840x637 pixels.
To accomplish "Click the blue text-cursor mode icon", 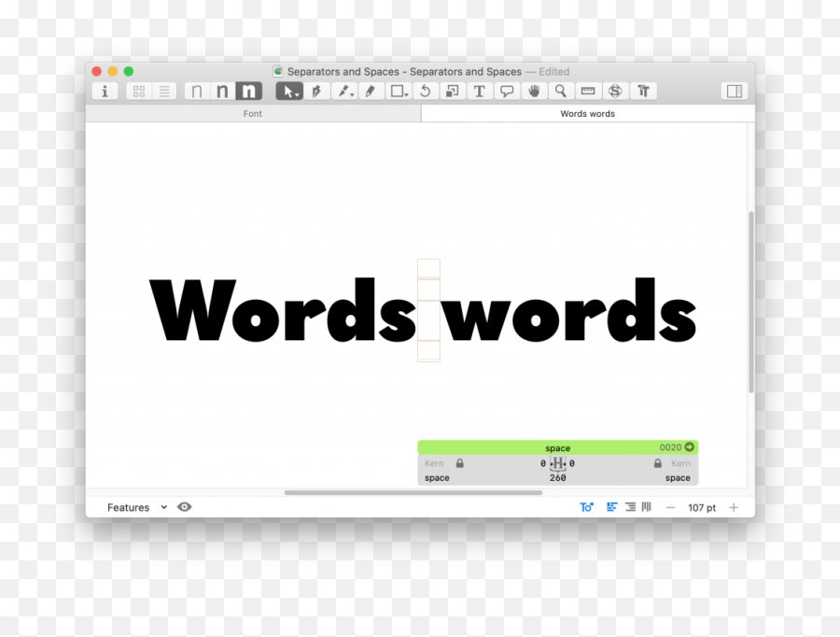I will [x=587, y=506].
